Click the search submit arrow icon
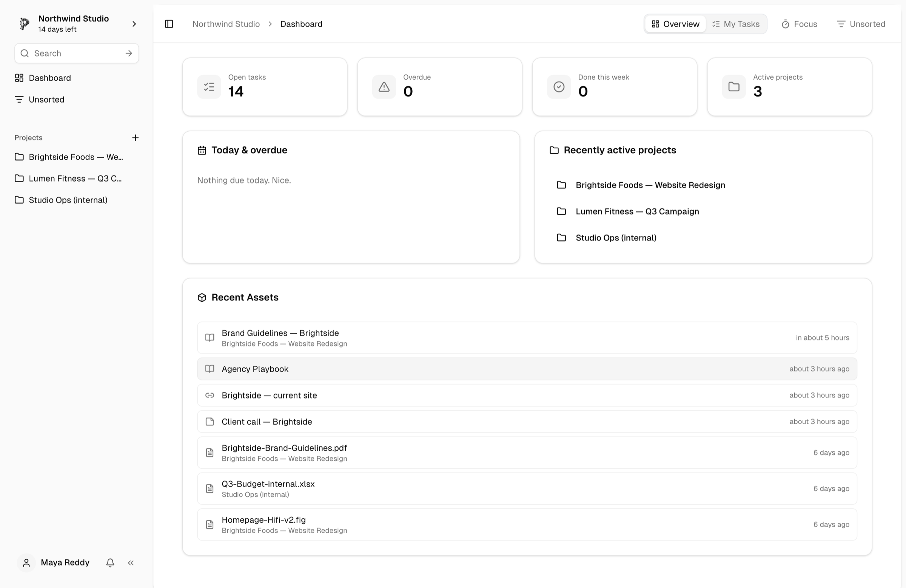906x588 pixels. tap(129, 53)
